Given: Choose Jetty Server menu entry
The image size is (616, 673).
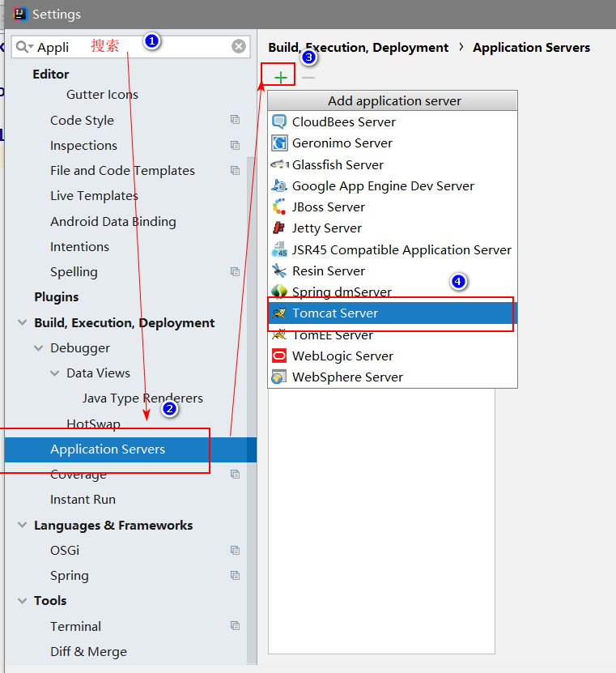Looking at the screenshot, I should coord(393,228).
